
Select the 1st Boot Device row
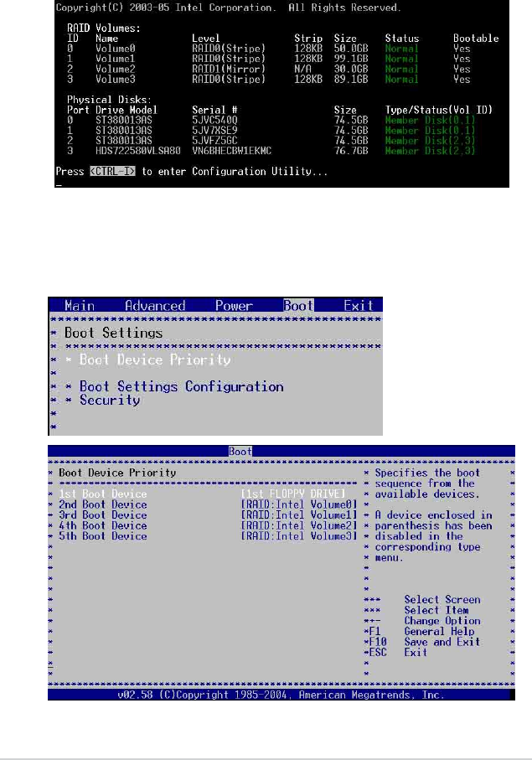208,494
